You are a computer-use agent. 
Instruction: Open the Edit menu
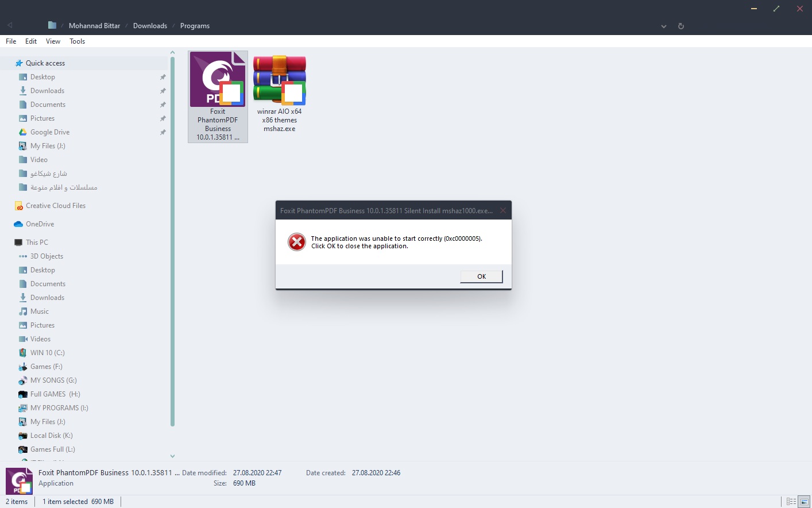pos(31,41)
